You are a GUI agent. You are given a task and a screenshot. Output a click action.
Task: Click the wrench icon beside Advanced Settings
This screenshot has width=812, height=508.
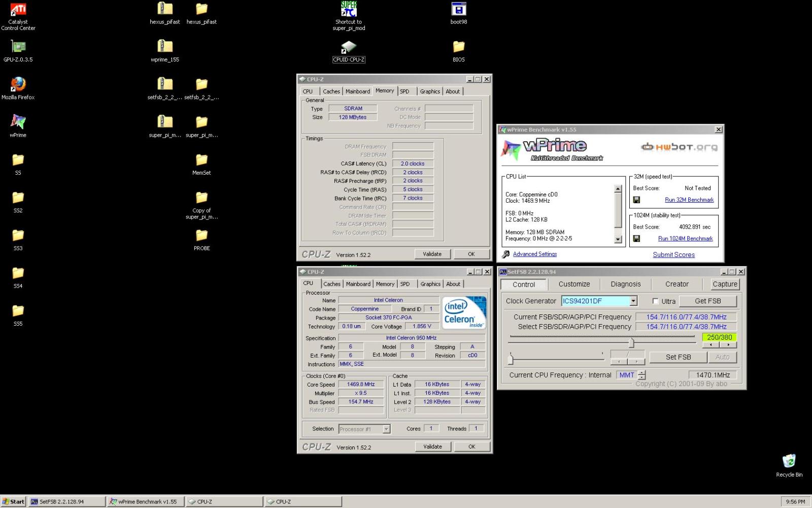pos(506,255)
